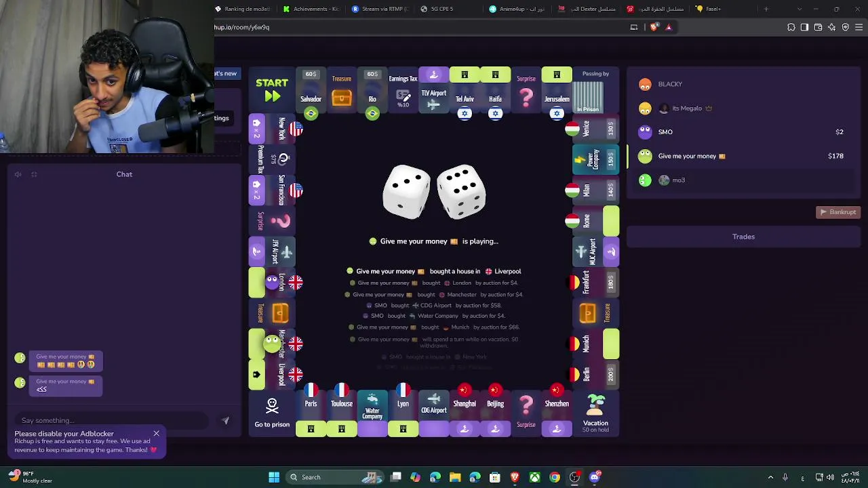Click the left die showing three

[x=407, y=192]
